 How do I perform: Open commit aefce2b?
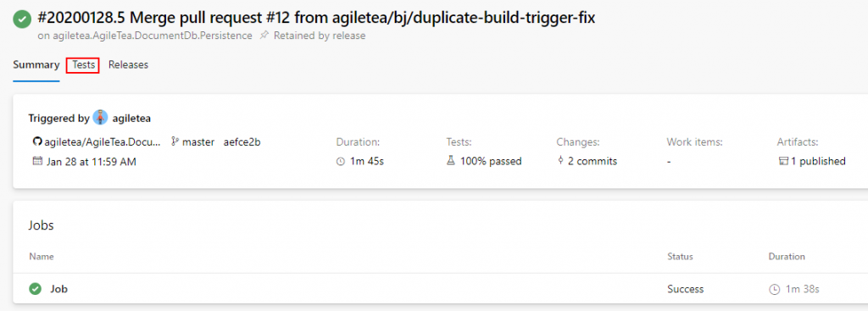click(x=242, y=142)
